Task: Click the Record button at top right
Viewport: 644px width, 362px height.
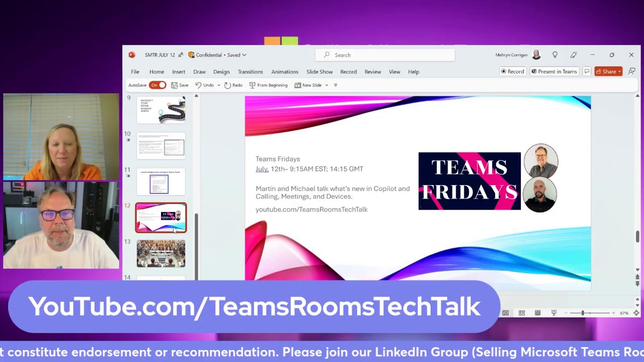Action: click(x=513, y=71)
